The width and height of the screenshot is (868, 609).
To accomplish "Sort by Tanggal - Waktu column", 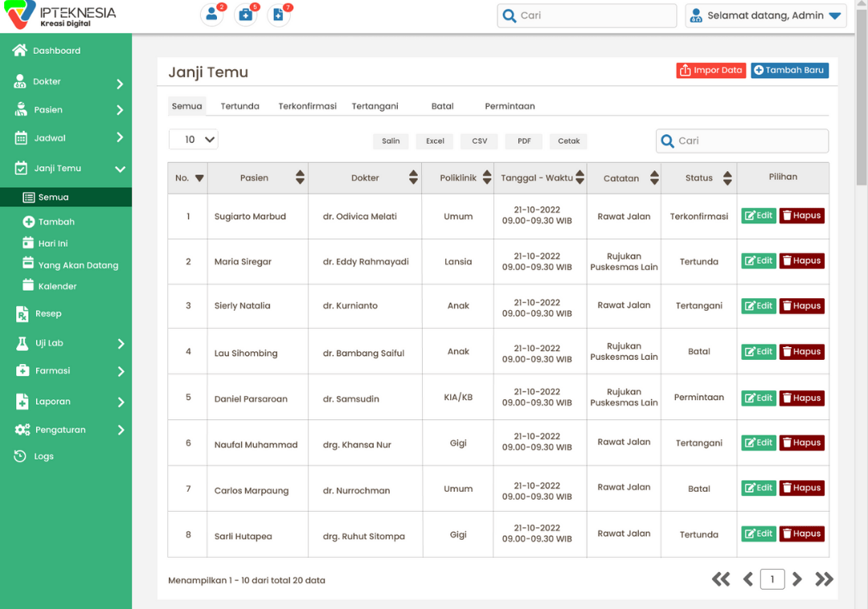I will click(579, 178).
